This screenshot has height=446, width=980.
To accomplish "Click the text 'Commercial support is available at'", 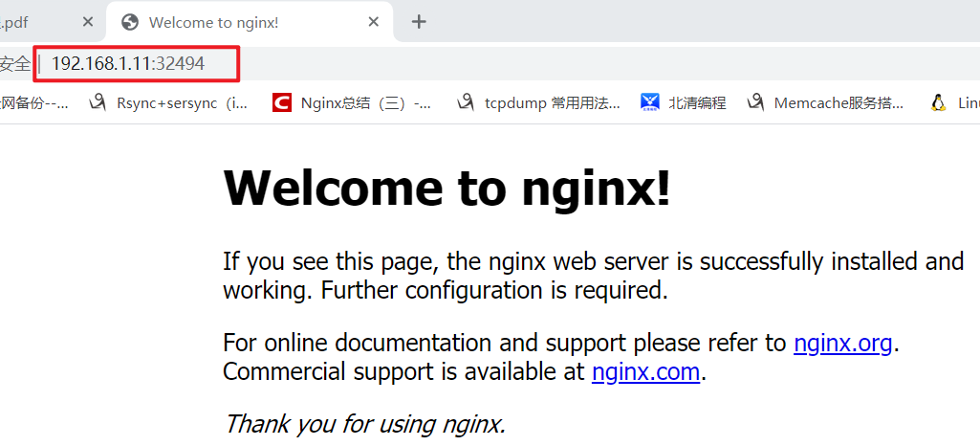I will (404, 372).
